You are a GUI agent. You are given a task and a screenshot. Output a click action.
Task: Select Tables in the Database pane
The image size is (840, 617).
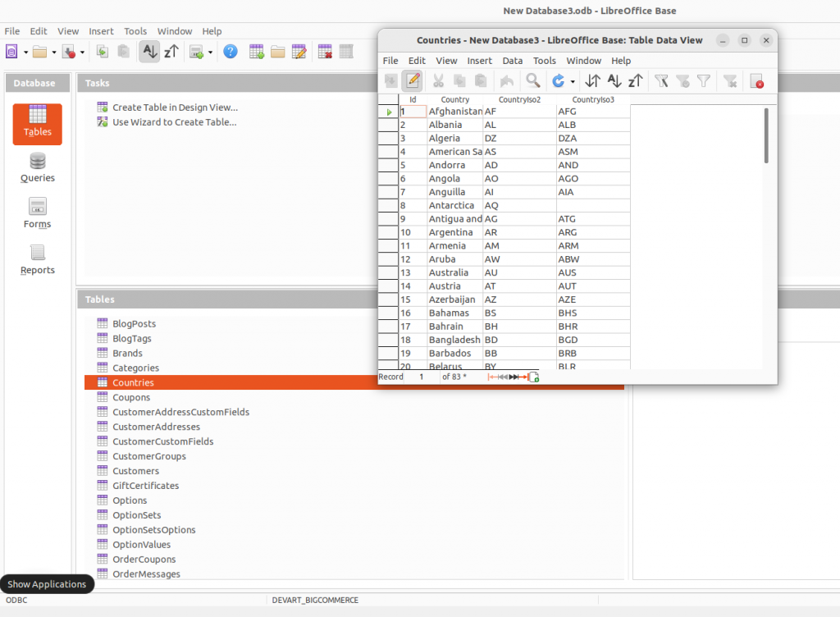pos(38,124)
